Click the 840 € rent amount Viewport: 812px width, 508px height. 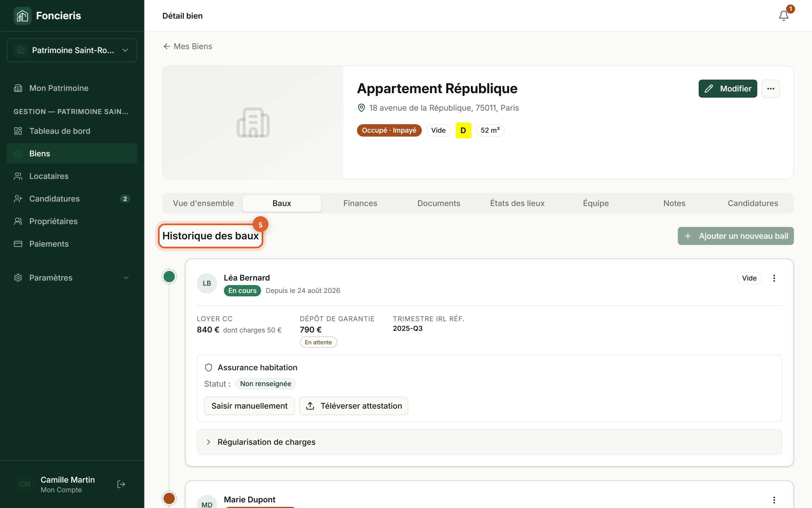pyautogui.click(x=208, y=330)
